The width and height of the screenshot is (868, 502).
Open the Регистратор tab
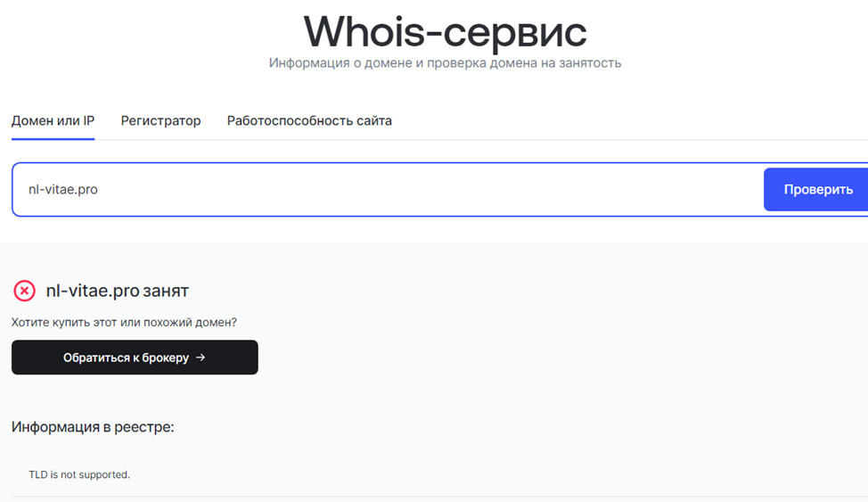point(160,120)
